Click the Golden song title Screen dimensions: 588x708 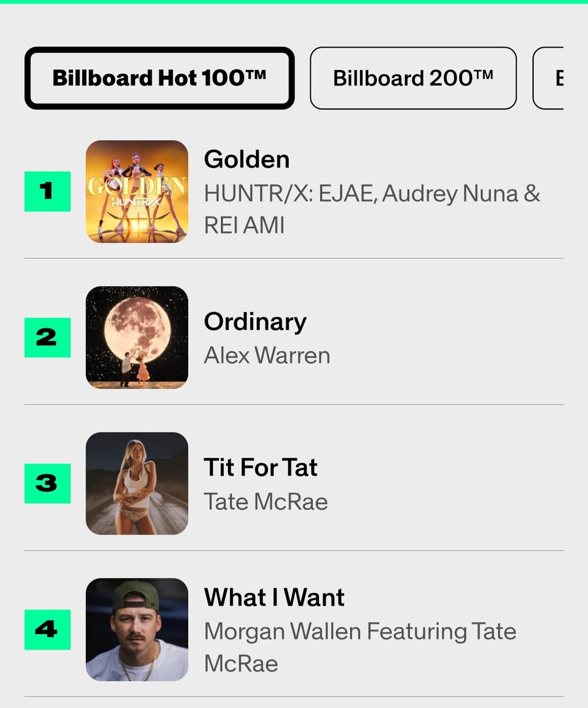click(246, 160)
